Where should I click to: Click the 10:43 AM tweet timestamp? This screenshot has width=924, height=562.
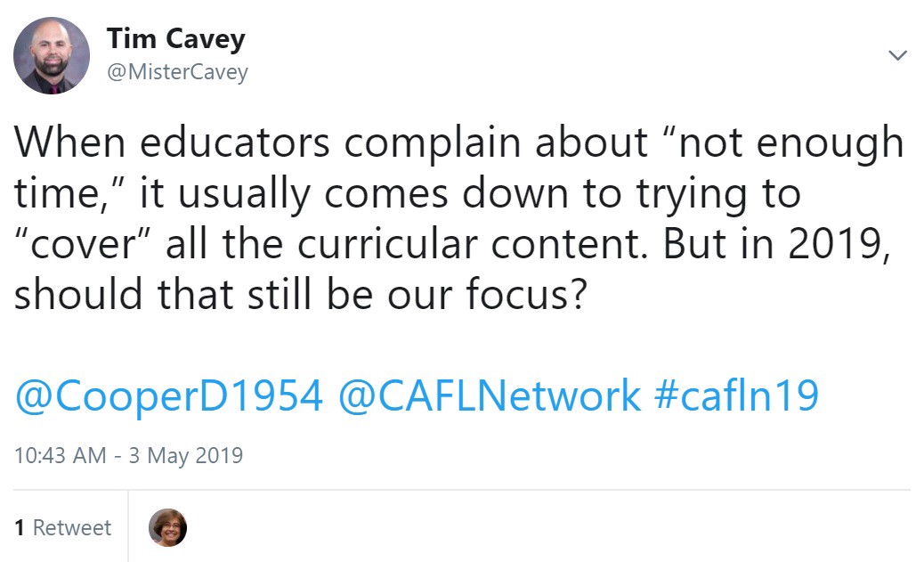tap(60, 455)
